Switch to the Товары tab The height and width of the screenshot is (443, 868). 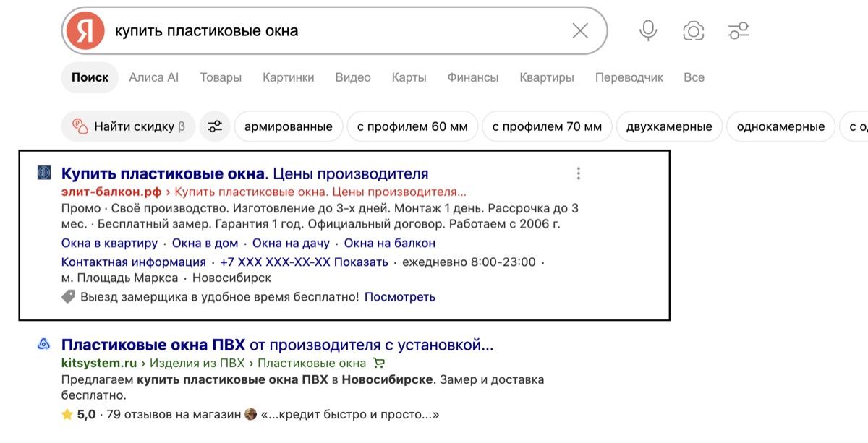point(221,77)
